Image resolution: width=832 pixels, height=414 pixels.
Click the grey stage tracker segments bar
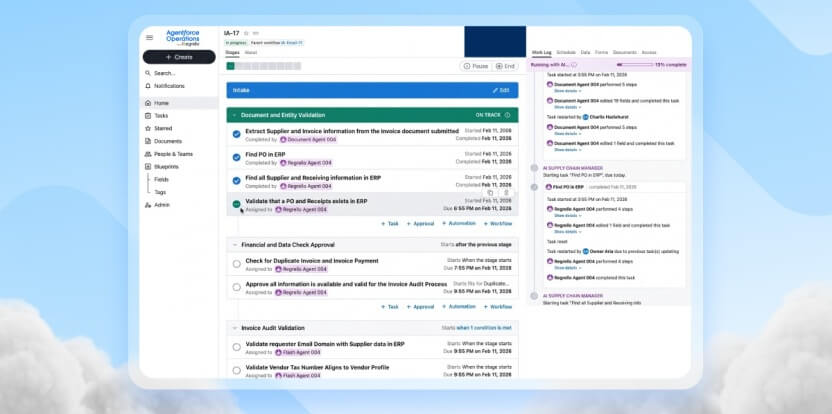(268, 66)
